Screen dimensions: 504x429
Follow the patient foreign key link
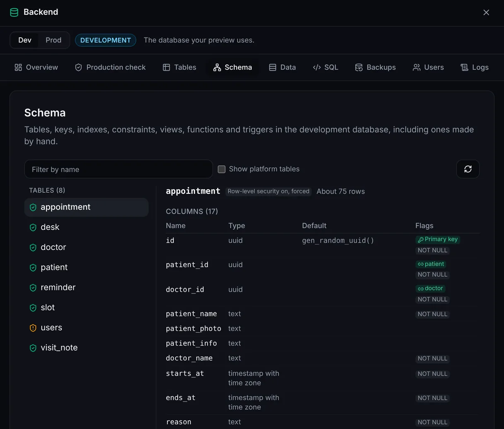point(431,264)
